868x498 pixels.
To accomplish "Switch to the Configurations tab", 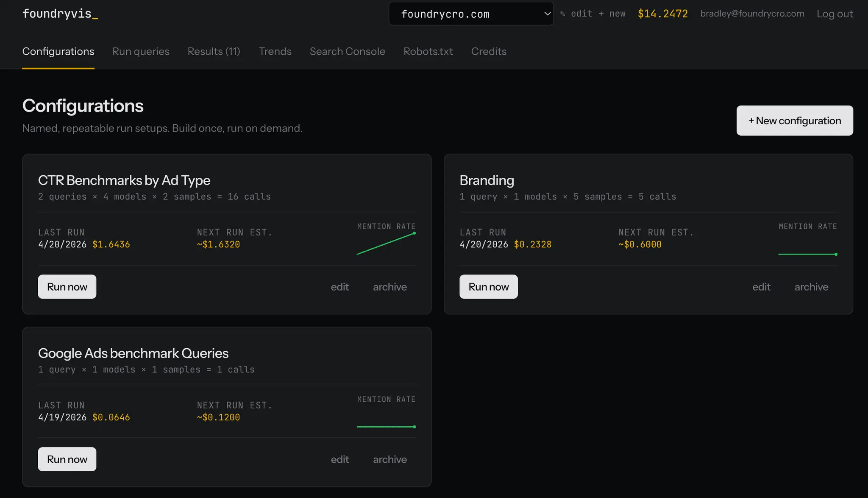I will click(x=58, y=51).
